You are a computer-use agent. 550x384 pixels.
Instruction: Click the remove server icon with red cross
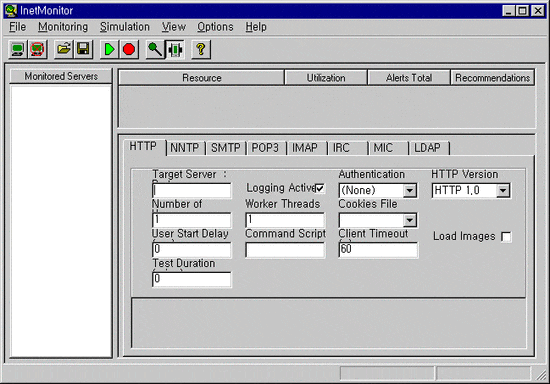37,49
